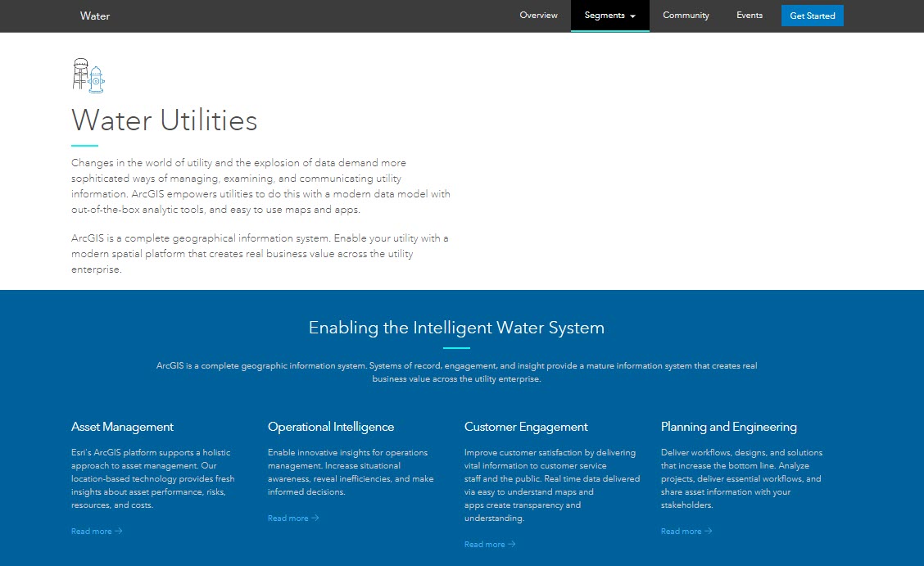The height and width of the screenshot is (566, 924).
Task: Open the Customer Engagement Read more link
Action: pyautogui.click(x=485, y=544)
